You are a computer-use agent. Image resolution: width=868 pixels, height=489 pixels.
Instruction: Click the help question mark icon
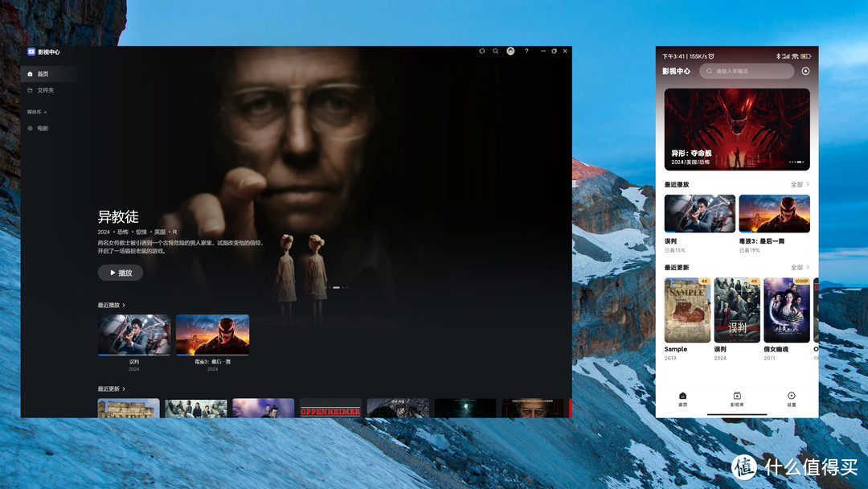click(526, 51)
